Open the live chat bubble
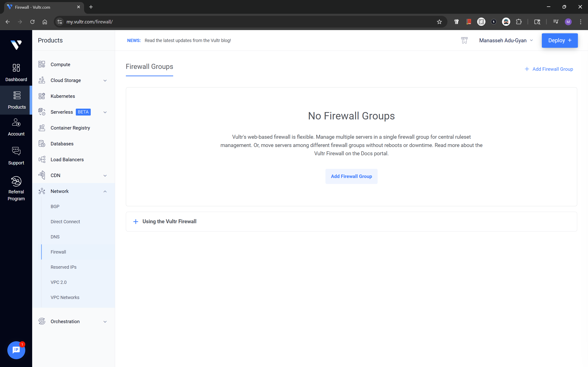The image size is (588, 367). [x=16, y=350]
